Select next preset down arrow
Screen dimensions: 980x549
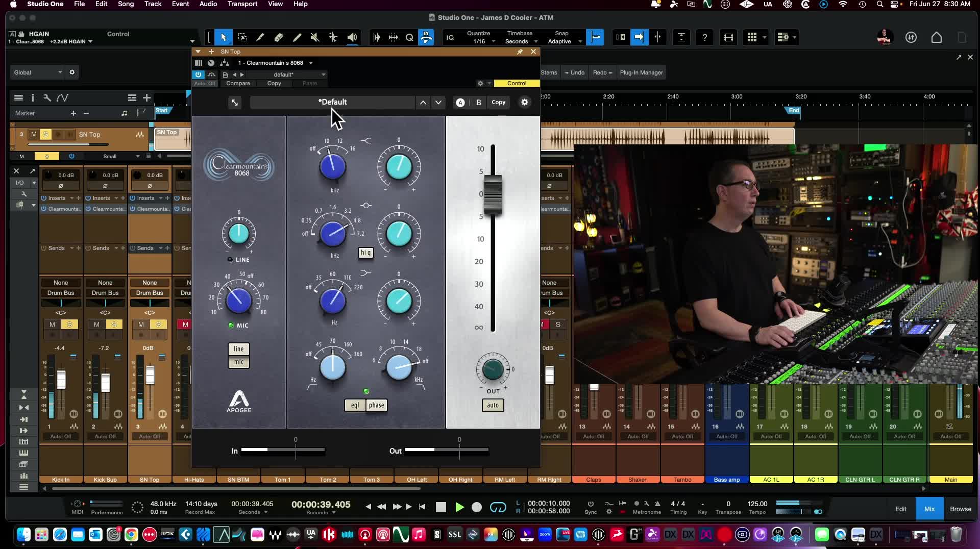(x=438, y=103)
